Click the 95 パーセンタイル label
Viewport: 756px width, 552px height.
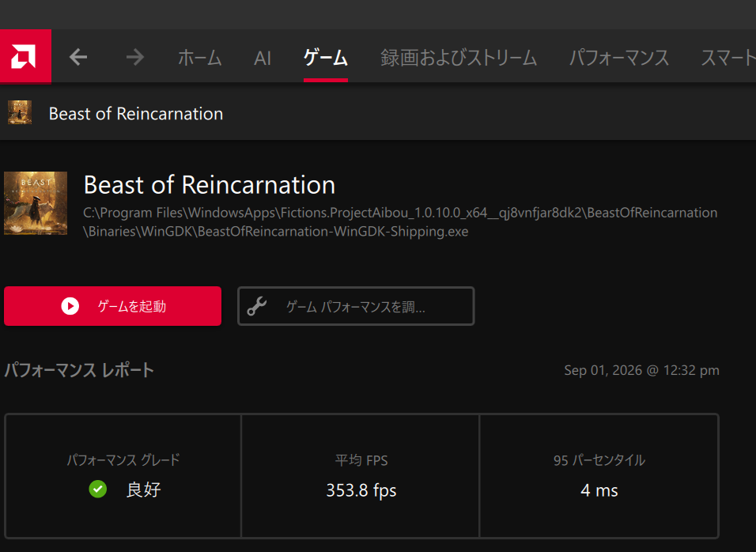[x=599, y=460]
